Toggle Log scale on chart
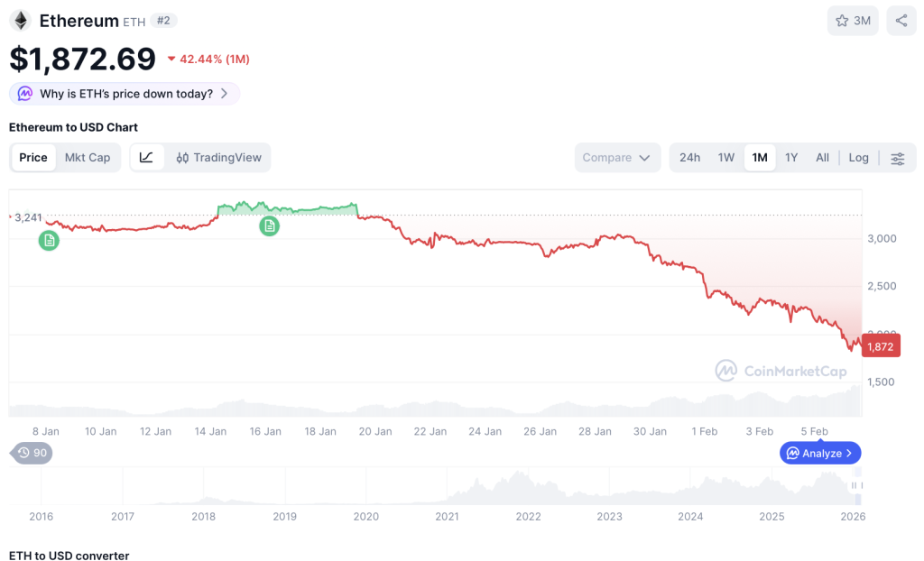924x561 pixels. [x=858, y=158]
